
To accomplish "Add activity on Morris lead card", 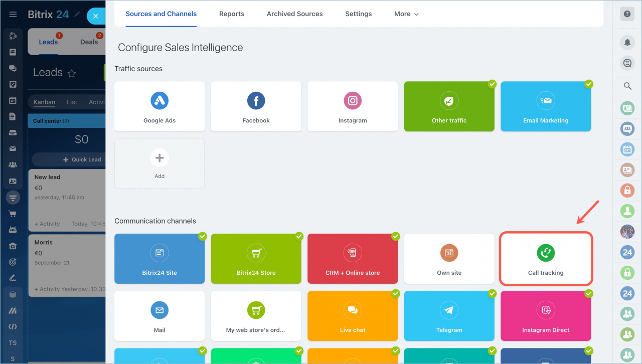I will 47,289.
